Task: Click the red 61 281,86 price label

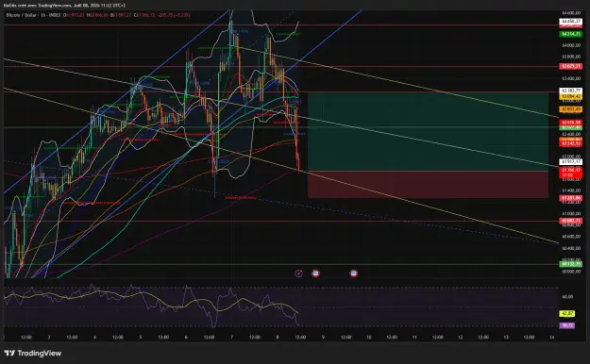Action: (571, 198)
